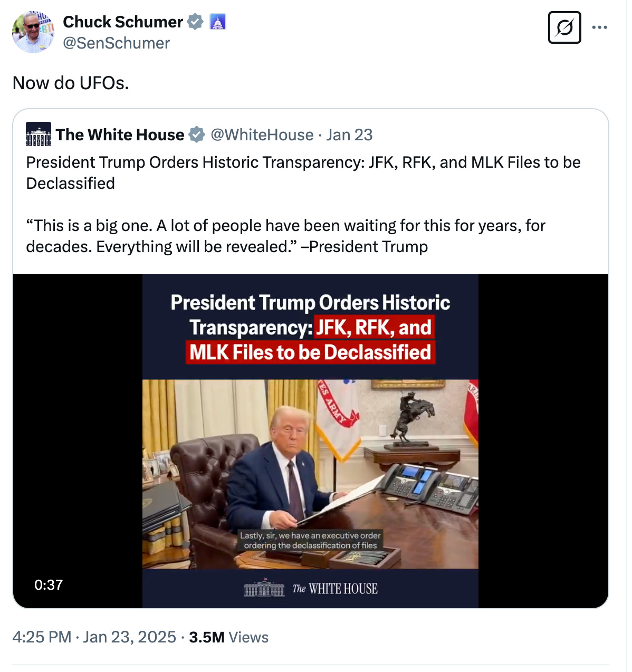632x672 pixels.
Task: Click the Capitol government affiliation badge
Action: pos(218,22)
